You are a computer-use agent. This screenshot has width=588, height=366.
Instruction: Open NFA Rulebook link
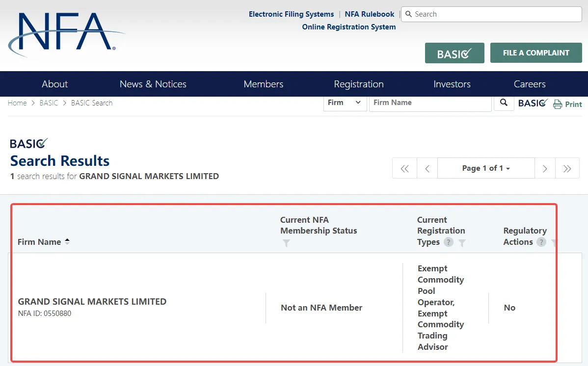click(370, 14)
